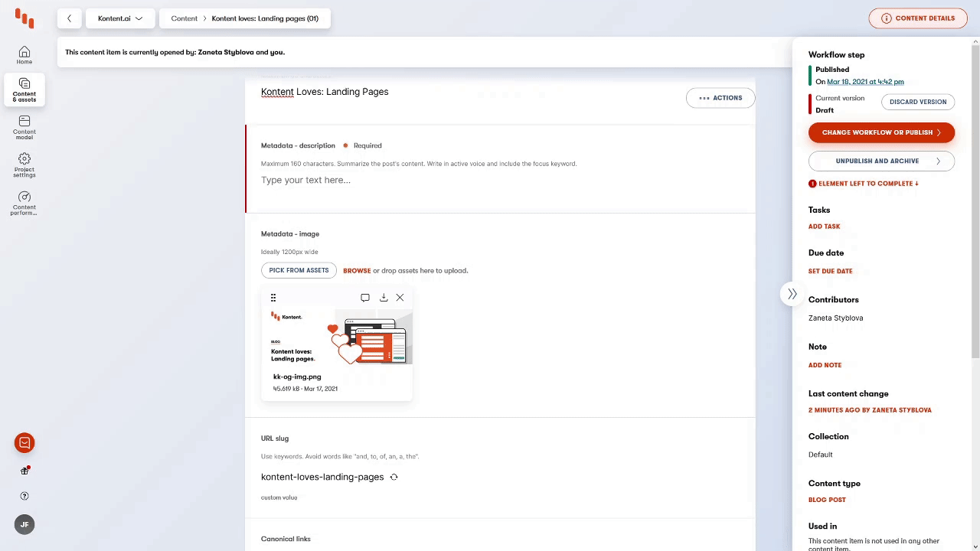Click Change Workflow or Publish button
Viewport: 980px width, 551px height.
point(881,132)
